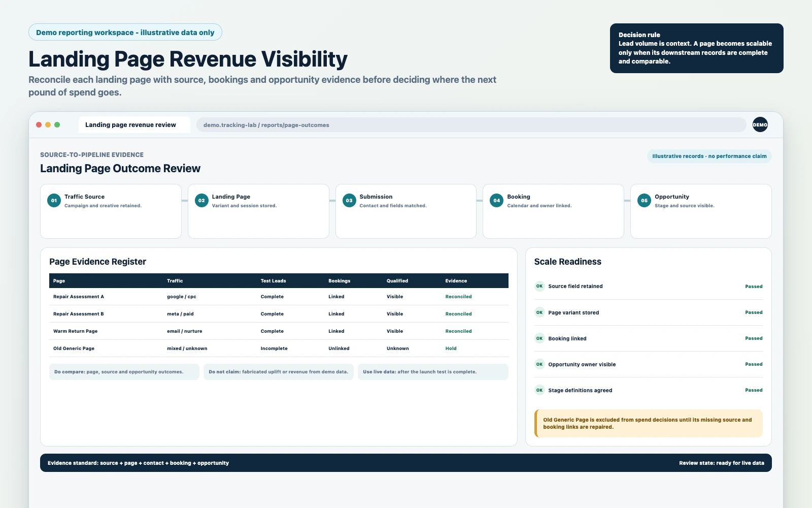Screen dimensions: 812x508
Task: Click the email / nurture traffic cell
Action: [x=184, y=331]
